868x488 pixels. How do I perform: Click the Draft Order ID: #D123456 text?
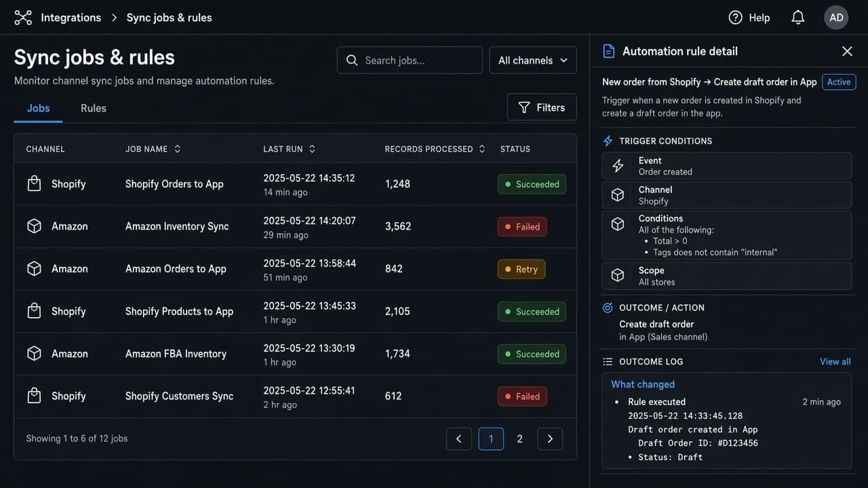click(698, 443)
